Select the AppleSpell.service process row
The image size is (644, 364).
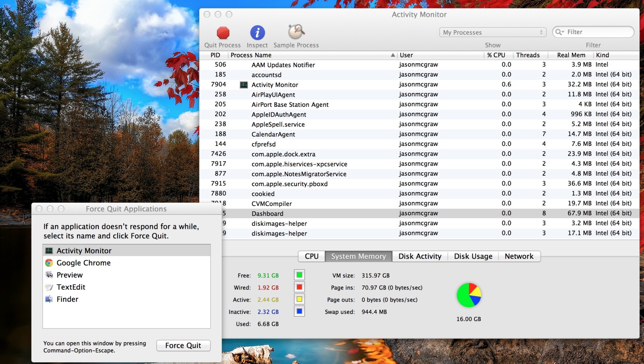(419, 124)
